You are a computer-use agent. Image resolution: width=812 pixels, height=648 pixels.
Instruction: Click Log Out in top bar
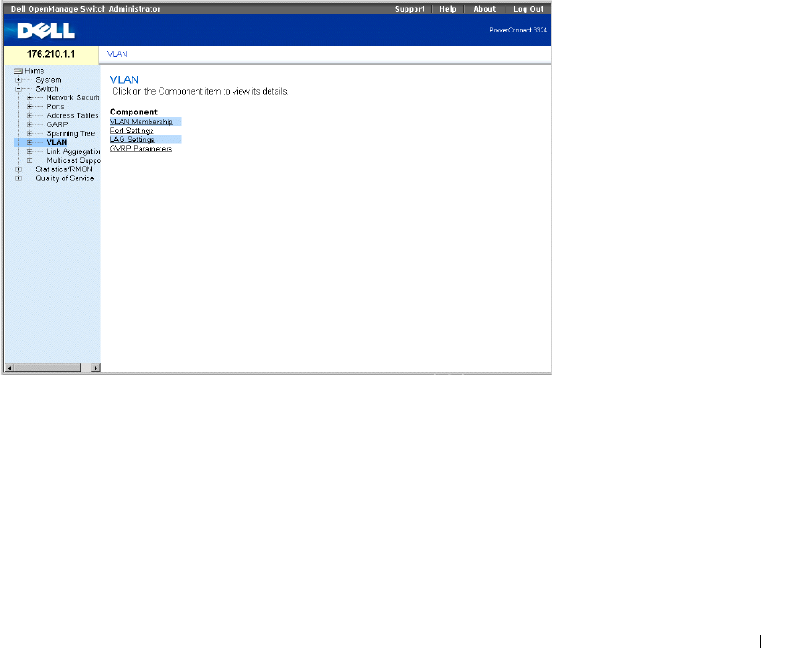coord(528,9)
